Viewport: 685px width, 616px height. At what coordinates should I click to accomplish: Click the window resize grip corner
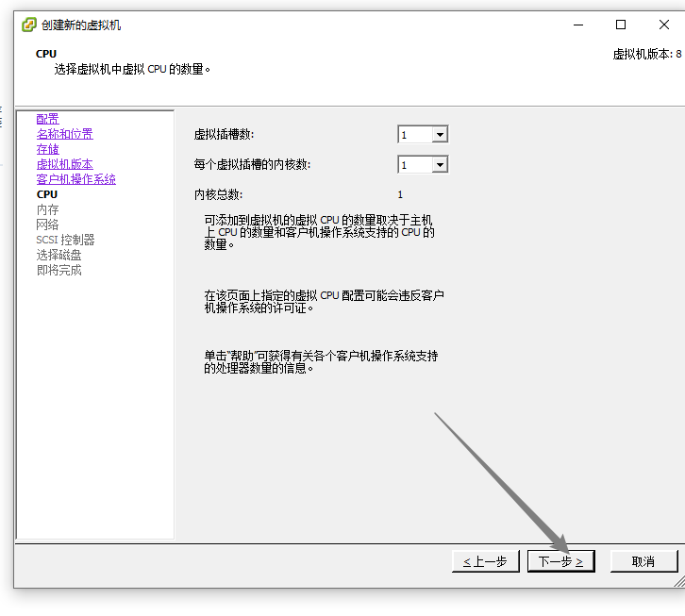tap(679, 581)
